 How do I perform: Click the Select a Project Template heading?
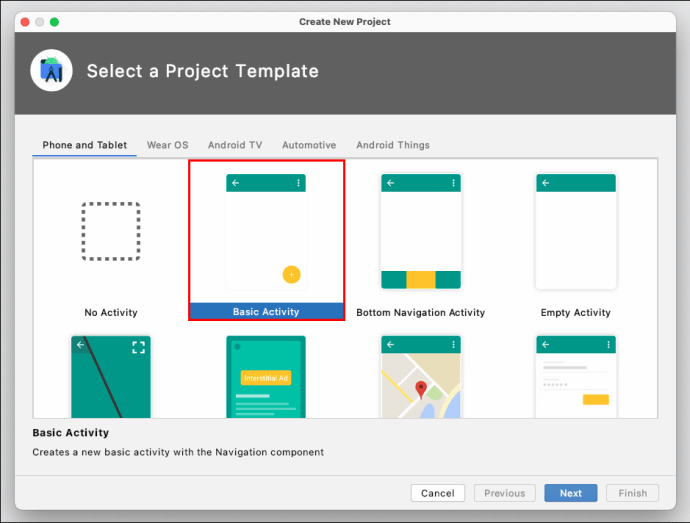pos(202,71)
